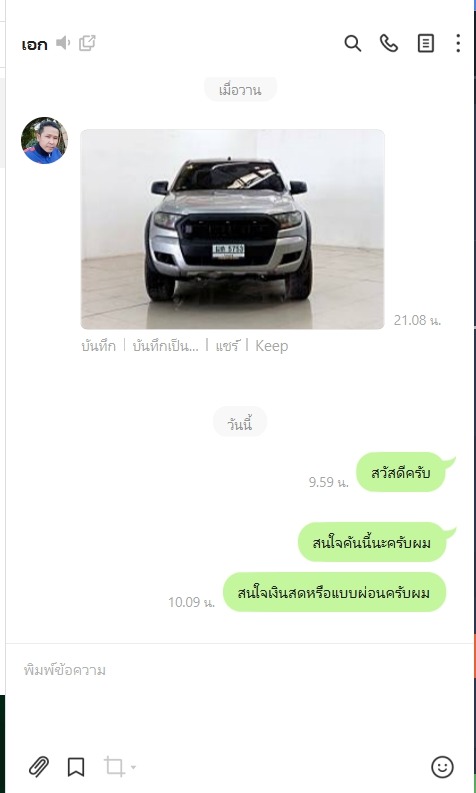The height and width of the screenshot is (793, 476).
Task: Open the notes icon in chat header
Action: pyautogui.click(x=425, y=43)
